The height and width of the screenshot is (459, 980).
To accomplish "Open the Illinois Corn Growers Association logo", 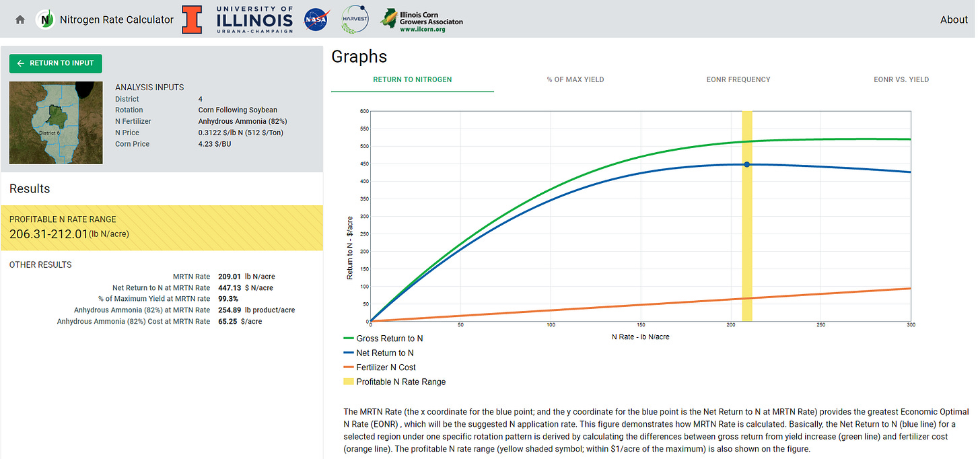I will coord(421,20).
